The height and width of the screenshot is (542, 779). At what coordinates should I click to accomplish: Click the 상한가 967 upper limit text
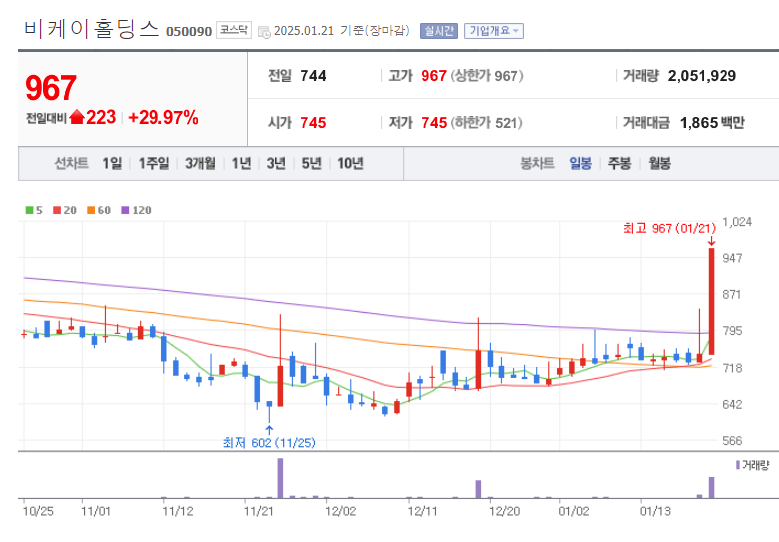[487, 76]
